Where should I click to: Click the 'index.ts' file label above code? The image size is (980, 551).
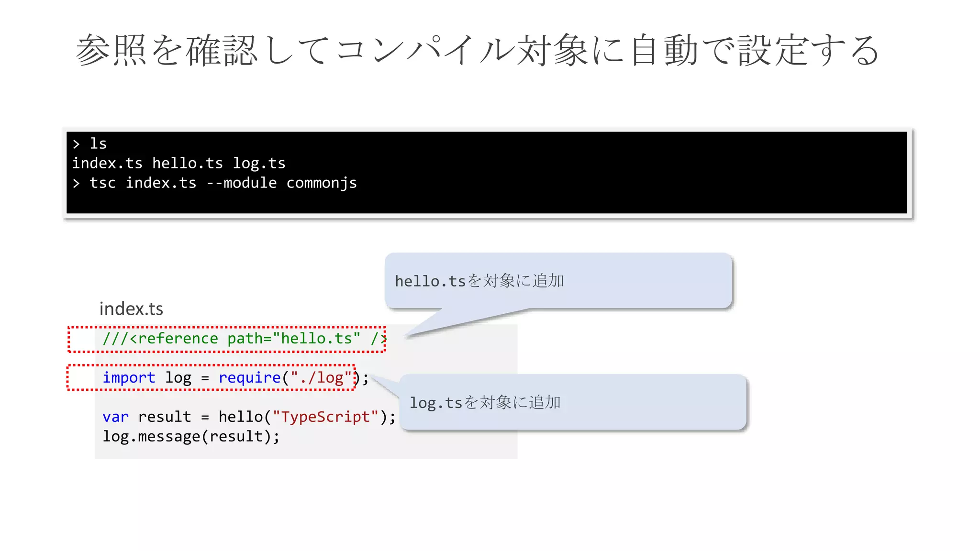131,309
